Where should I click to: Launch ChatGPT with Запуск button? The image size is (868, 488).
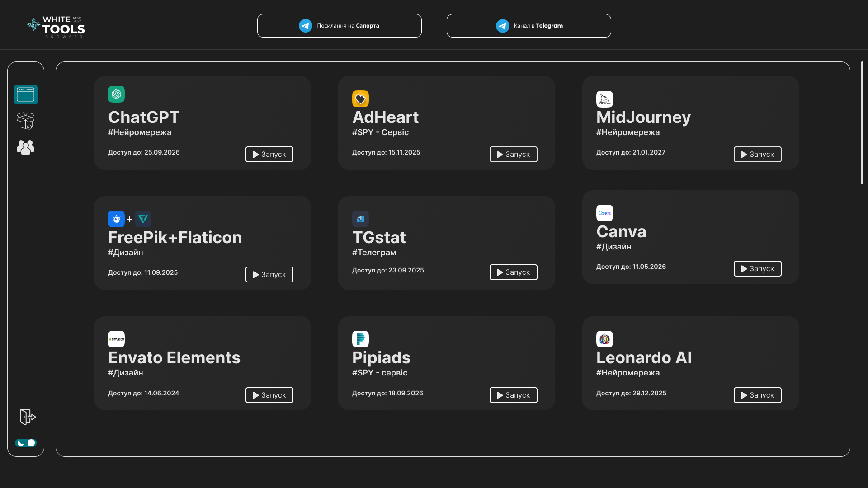point(269,154)
